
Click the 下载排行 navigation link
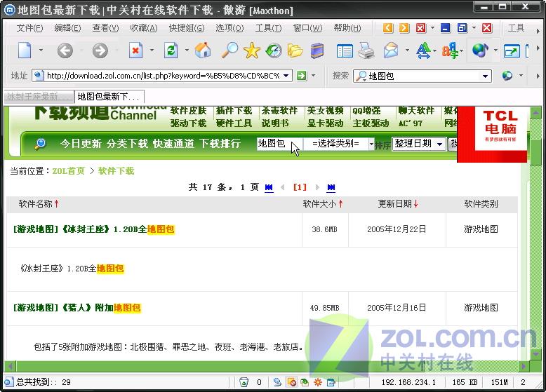pos(220,144)
